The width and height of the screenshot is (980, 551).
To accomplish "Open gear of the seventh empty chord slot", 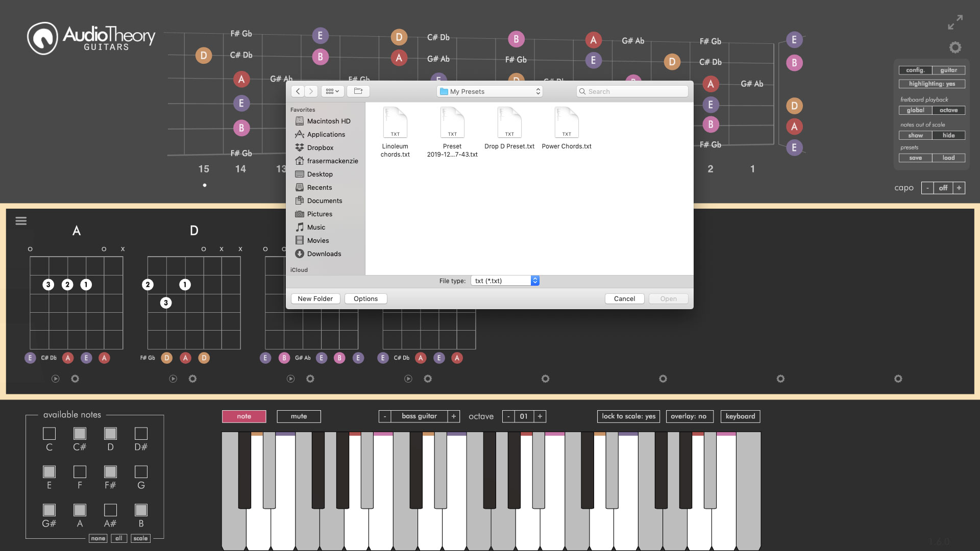I will click(780, 379).
